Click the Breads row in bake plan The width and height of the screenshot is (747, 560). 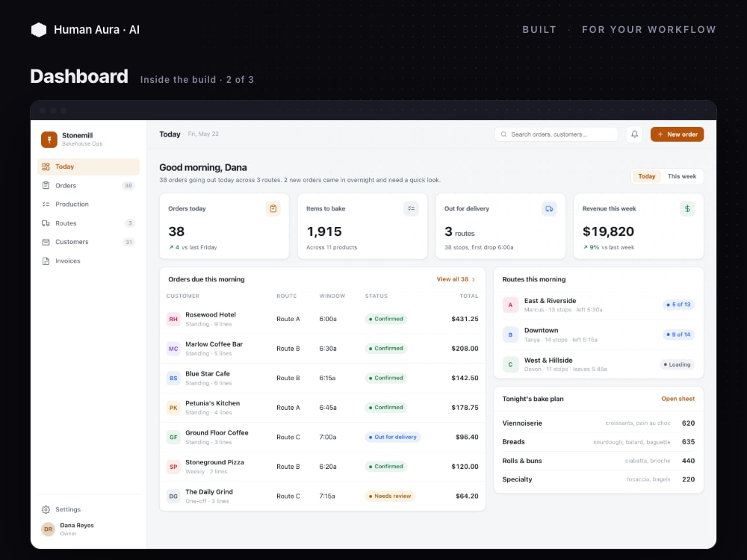pyautogui.click(x=598, y=442)
